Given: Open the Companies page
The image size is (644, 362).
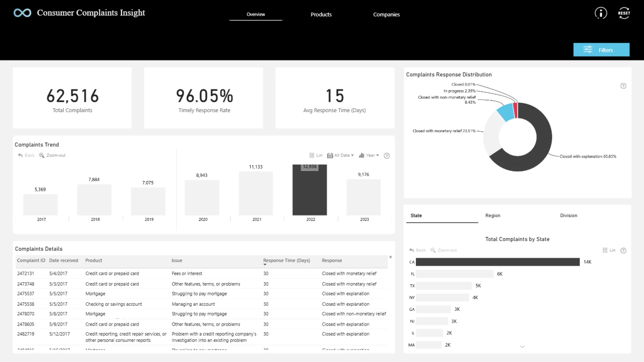Looking at the screenshot, I should 386,14.
